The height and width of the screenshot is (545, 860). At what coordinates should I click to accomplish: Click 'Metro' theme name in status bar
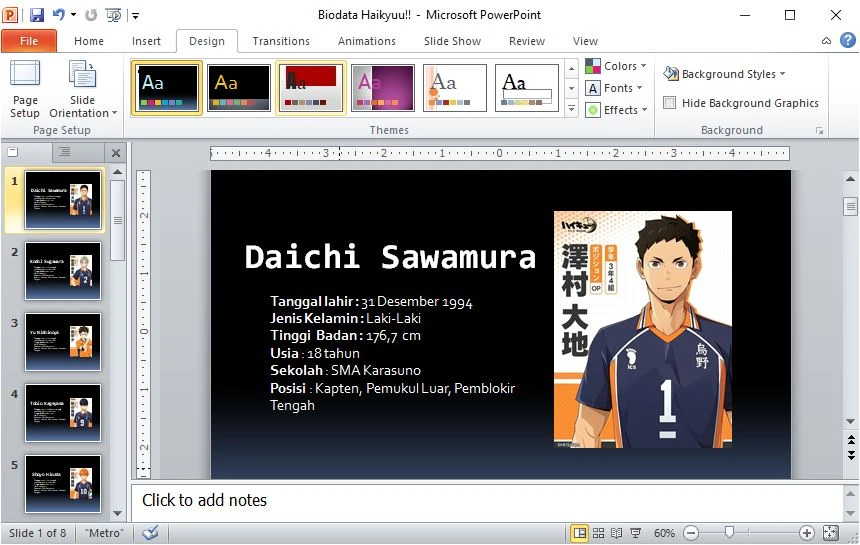coord(104,533)
